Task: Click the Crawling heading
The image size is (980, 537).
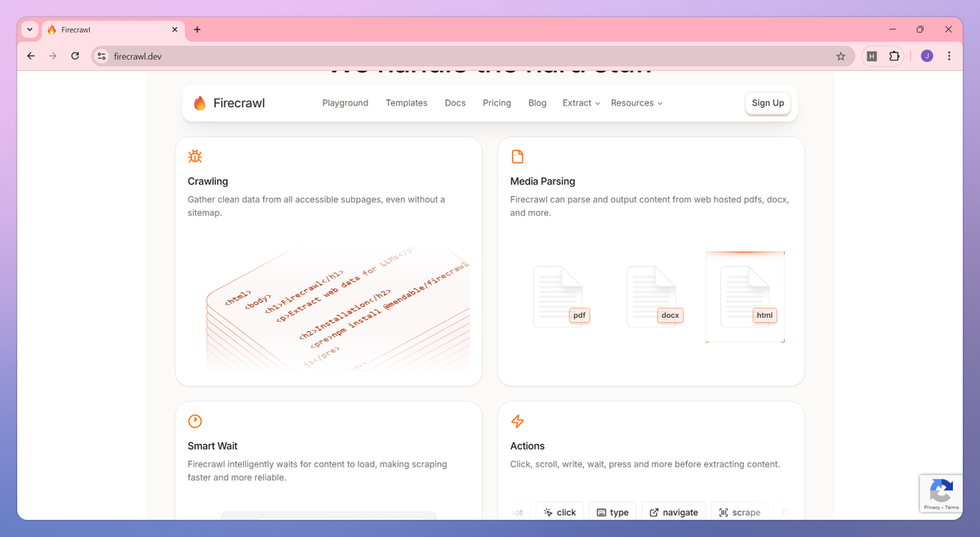Action: (x=208, y=181)
